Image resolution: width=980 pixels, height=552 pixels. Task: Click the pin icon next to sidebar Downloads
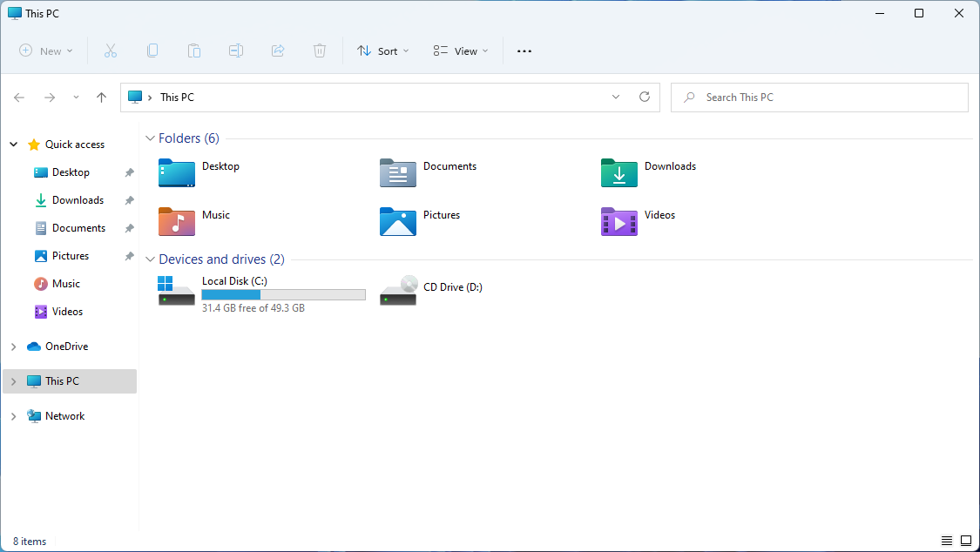point(130,200)
